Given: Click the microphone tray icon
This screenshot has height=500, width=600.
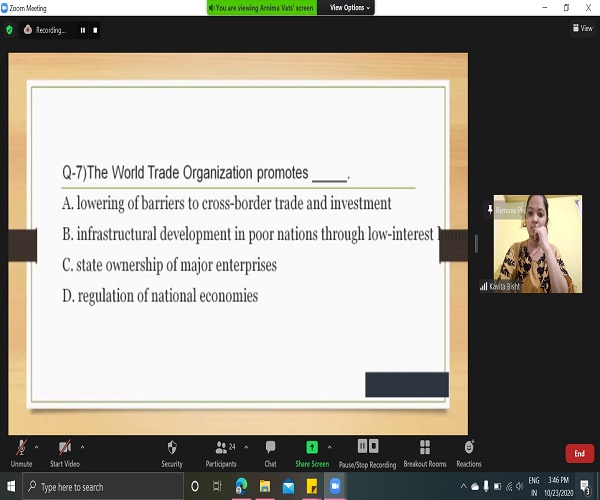Looking at the screenshot, I should click(x=486, y=486).
